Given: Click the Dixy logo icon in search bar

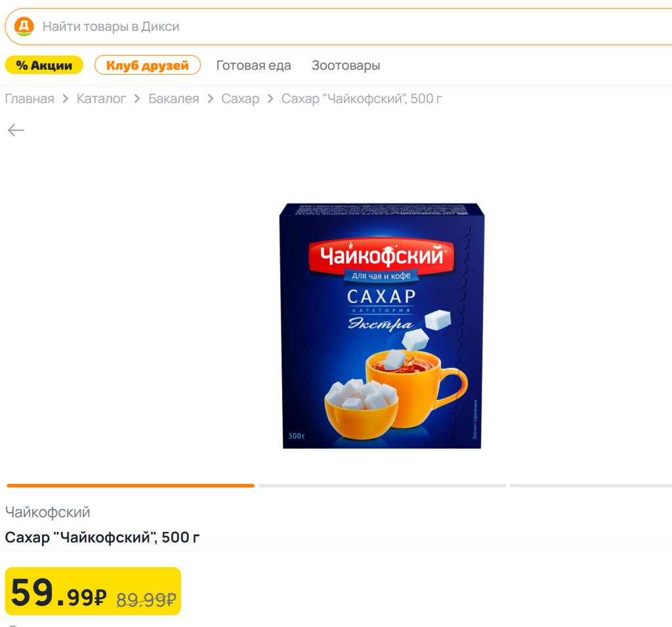Looking at the screenshot, I should pyautogui.click(x=24, y=26).
